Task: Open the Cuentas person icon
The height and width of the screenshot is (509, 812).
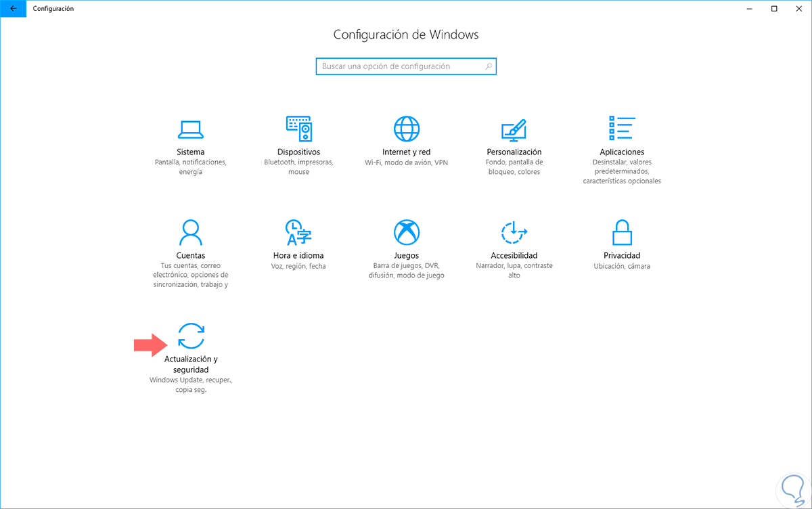Action: click(190, 232)
